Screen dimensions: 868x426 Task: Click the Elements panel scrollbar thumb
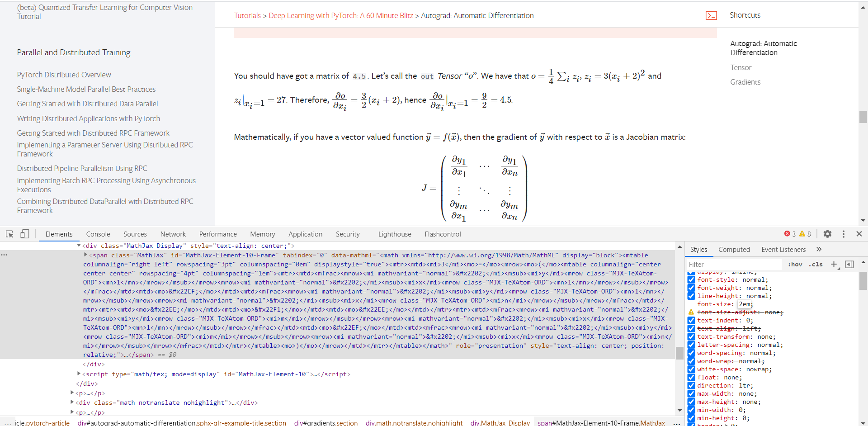click(x=679, y=353)
